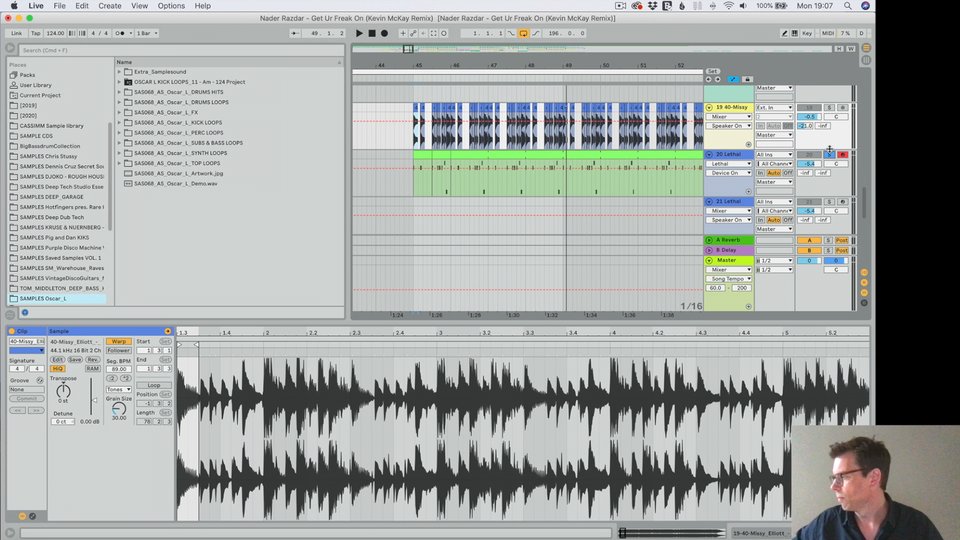Expand SAS068_AS_Oscar_L_KICK LOOPS folder
The width and height of the screenshot is (960, 540).
tap(119, 122)
